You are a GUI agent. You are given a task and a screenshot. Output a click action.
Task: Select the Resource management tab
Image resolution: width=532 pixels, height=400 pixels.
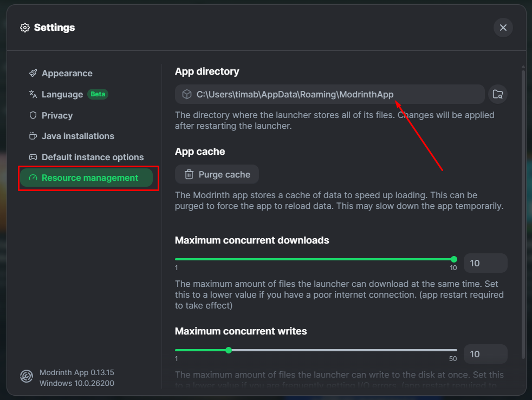pos(87,178)
